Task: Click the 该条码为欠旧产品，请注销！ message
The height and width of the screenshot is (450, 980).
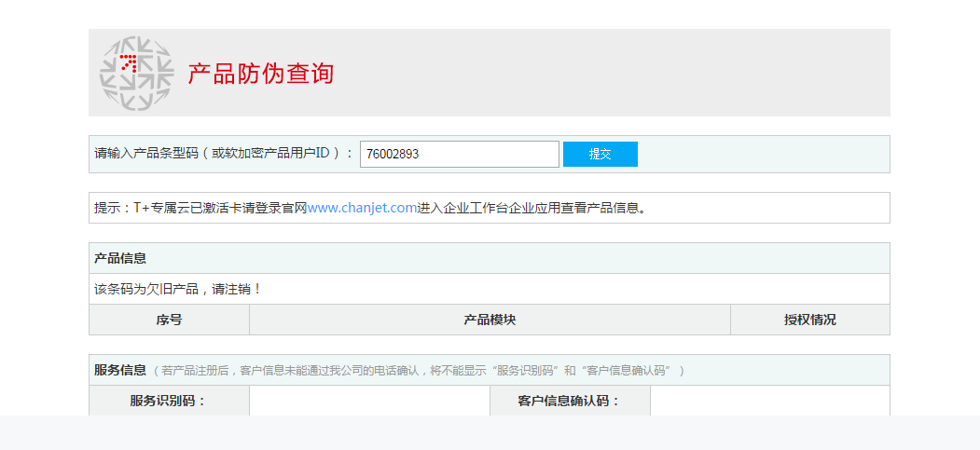Action: [177, 289]
